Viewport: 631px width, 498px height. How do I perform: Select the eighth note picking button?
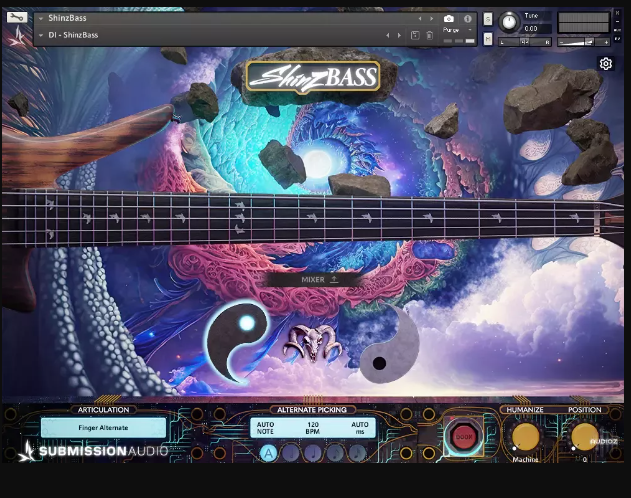pos(335,453)
